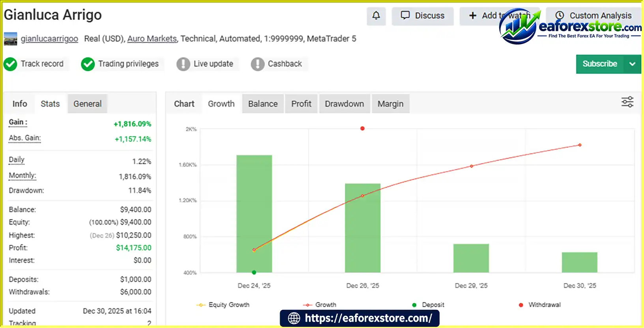Click the plus icon to add to watchlist

(x=473, y=16)
